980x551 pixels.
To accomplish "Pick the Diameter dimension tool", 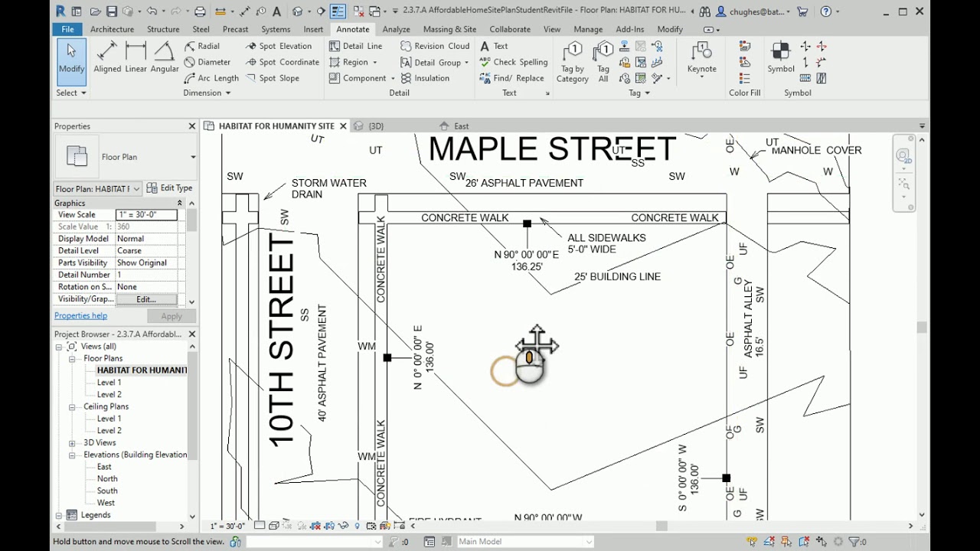I will pos(207,62).
